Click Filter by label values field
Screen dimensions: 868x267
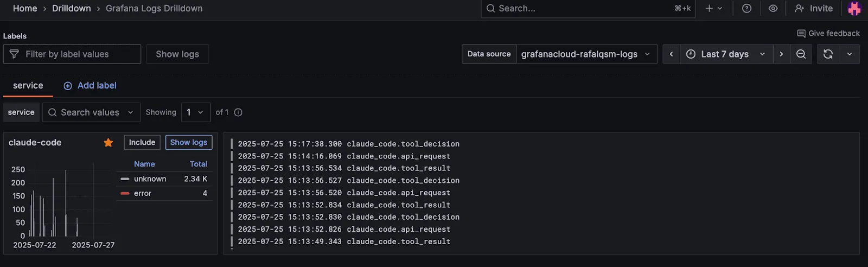point(72,54)
